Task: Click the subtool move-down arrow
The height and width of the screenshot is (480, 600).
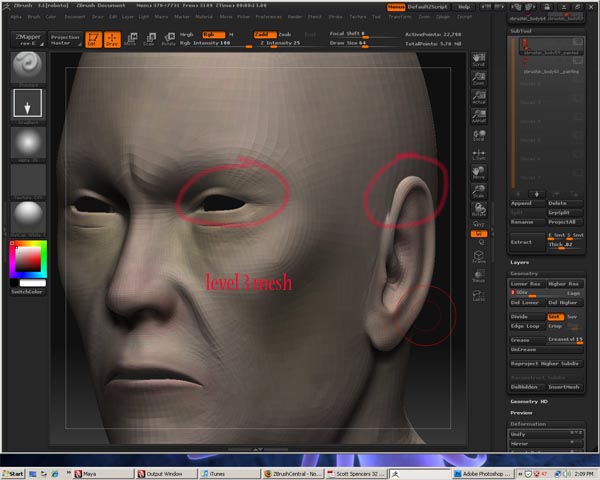Action: [x=536, y=194]
